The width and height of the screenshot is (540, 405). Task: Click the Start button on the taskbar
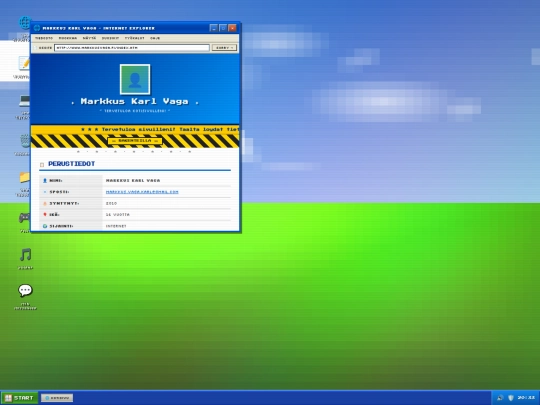[19, 398]
